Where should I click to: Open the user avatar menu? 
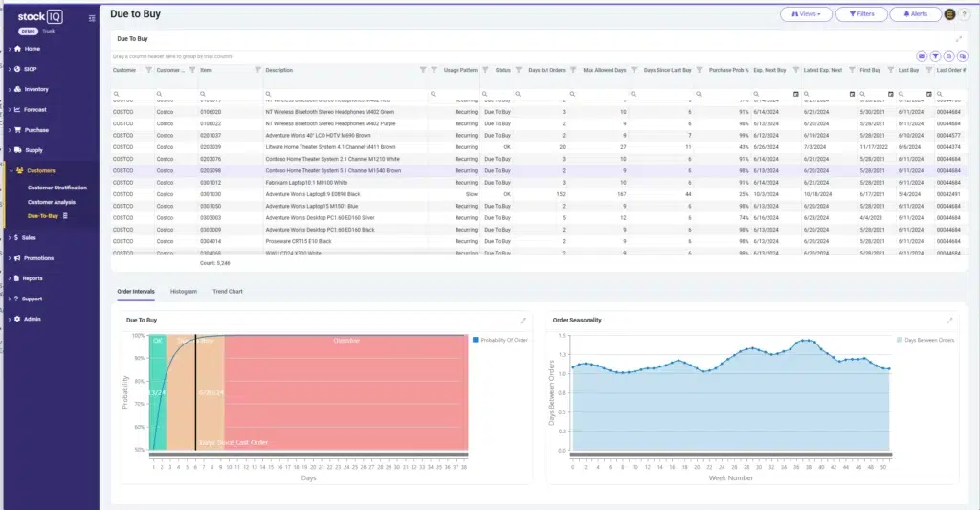coord(949,14)
